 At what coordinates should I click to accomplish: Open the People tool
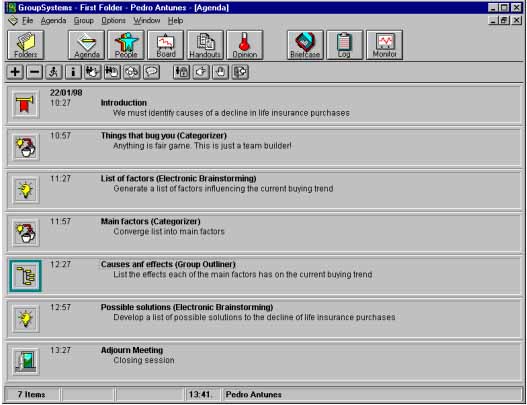click(126, 45)
